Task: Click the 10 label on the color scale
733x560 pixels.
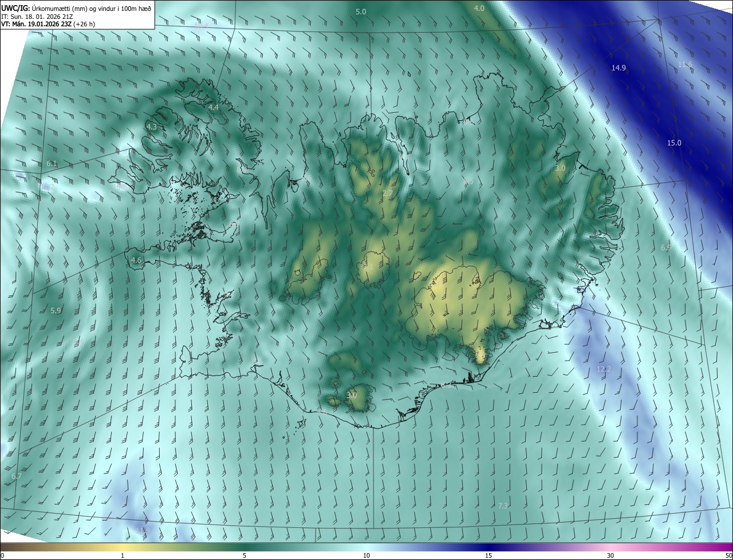Action: (x=366, y=555)
